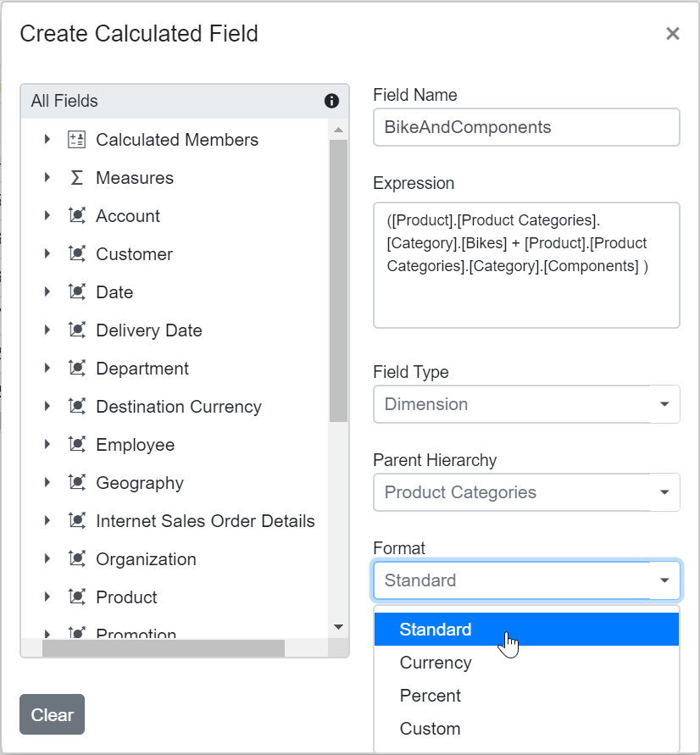Click the sigma icon beside Measures
The image size is (700, 755).
point(77,177)
